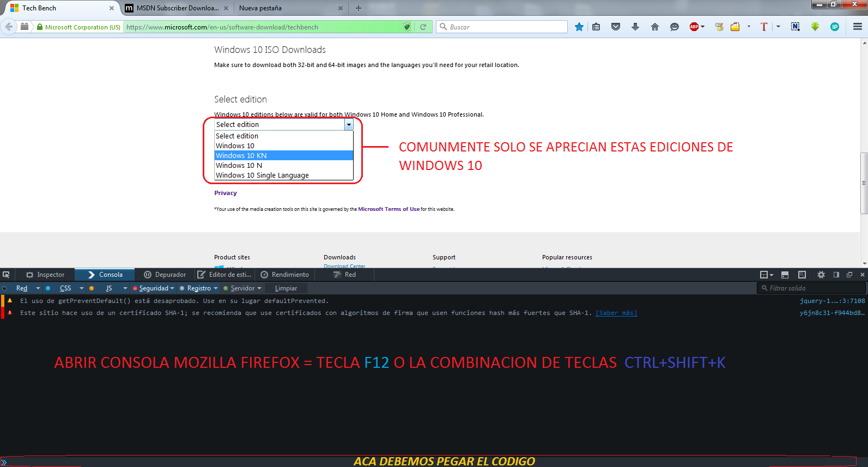Open the red T icon dropdown arrow

click(x=778, y=27)
